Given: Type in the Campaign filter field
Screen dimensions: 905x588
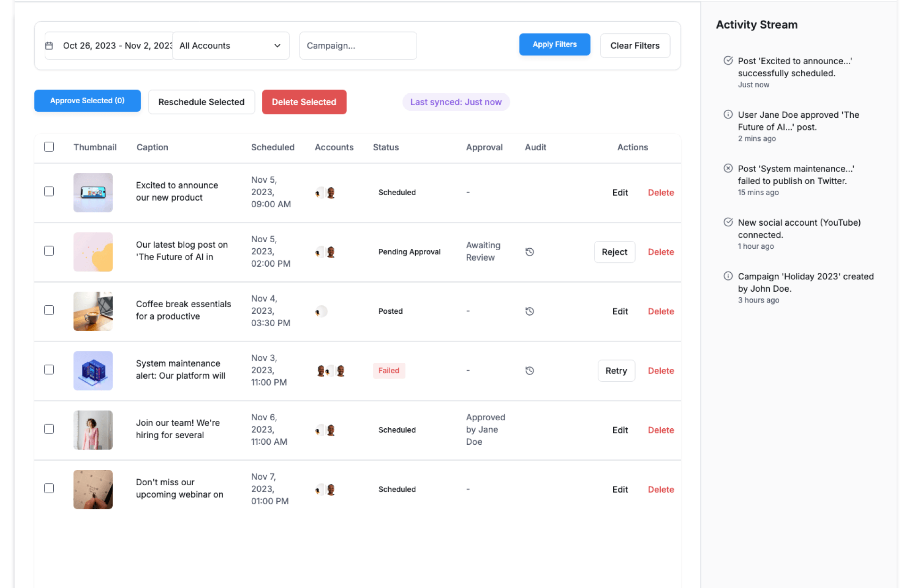Looking at the screenshot, I should (x=358, y=46).
